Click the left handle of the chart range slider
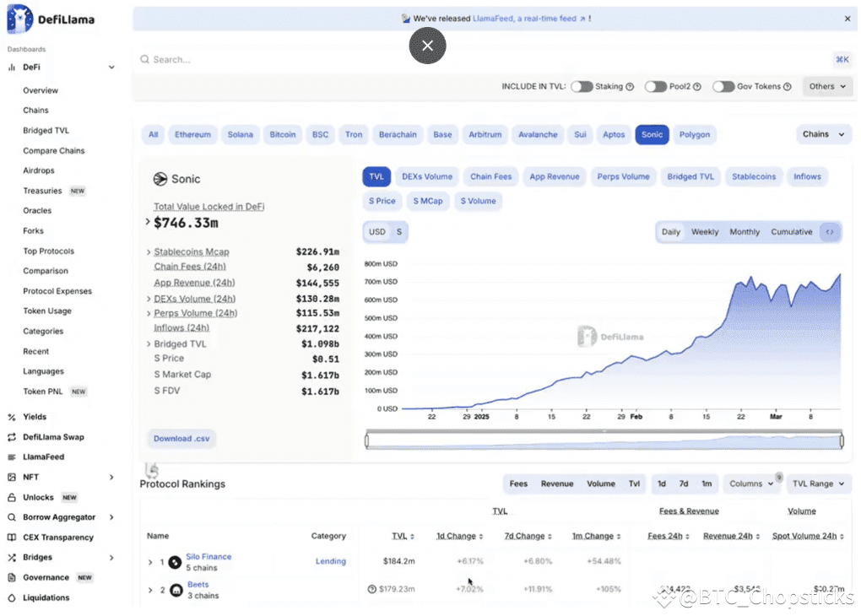 pos(367,440)
